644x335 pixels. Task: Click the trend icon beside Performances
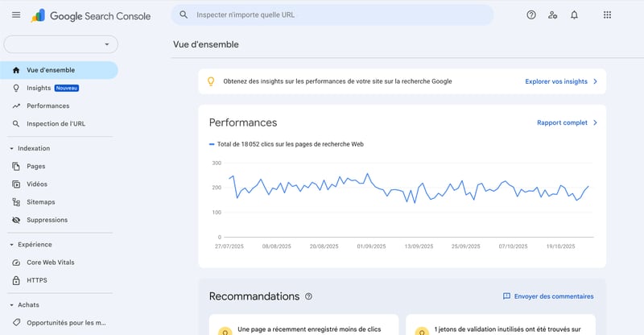pos(16,105)
